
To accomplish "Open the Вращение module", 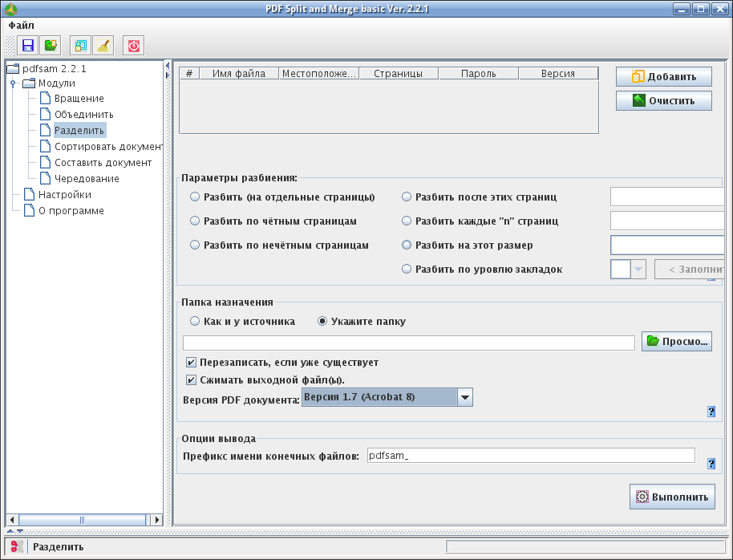I will pyautogui.click(x=79, y=98).
